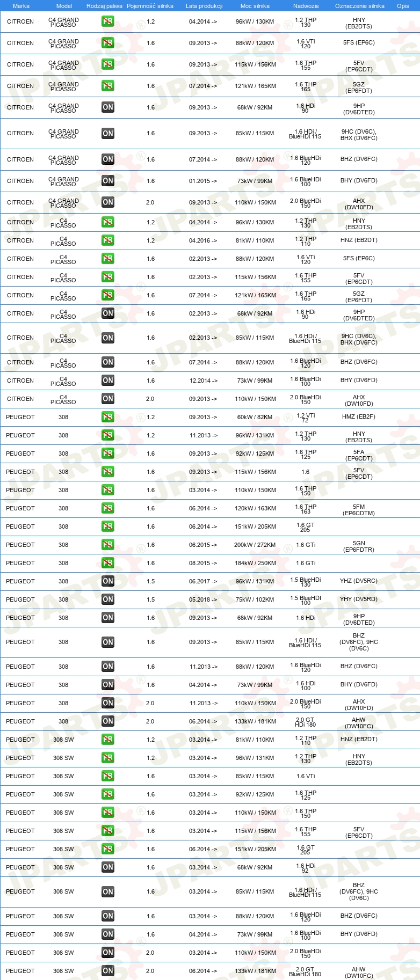Click petrol icon in 308 SW 92kW/125KM row
This screenshot has height=980, width=420.
click(108, 794)
